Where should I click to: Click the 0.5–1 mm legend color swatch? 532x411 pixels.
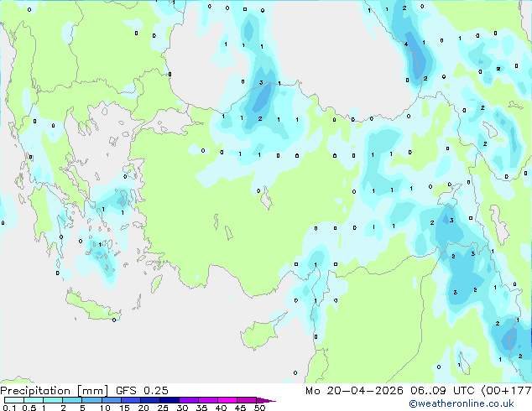point(34,400)
